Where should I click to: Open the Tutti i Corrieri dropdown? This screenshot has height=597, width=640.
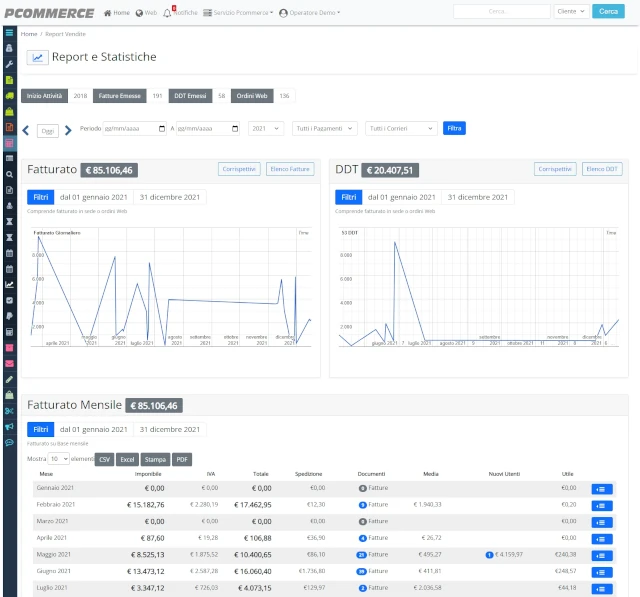coord(401,129)
